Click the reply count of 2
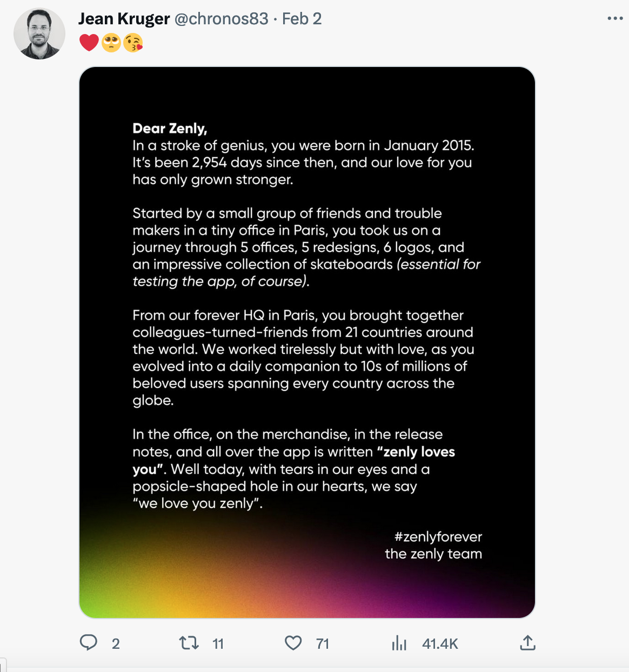 [116, 644]
